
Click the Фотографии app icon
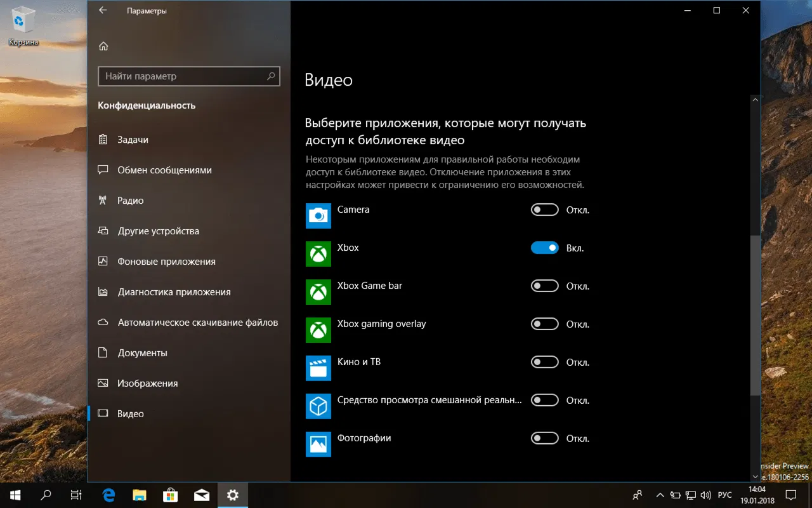pyautogui.click(x=318, y=444)
